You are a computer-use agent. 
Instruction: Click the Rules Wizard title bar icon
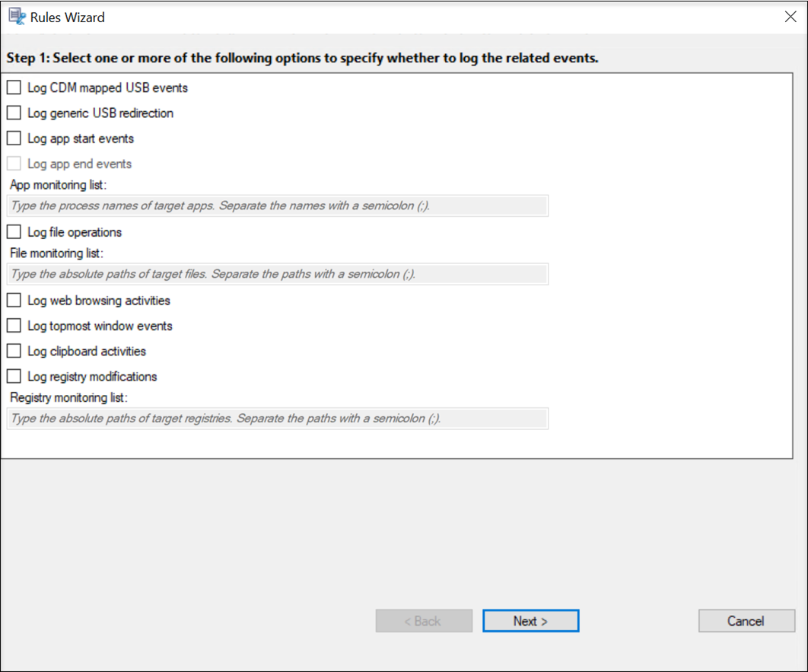tap(17, 17)
